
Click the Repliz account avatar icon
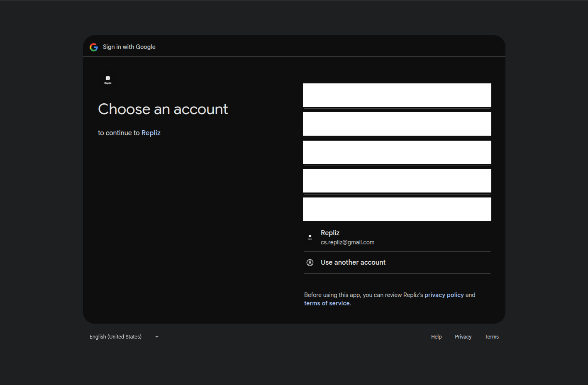[x=310, y=237]
